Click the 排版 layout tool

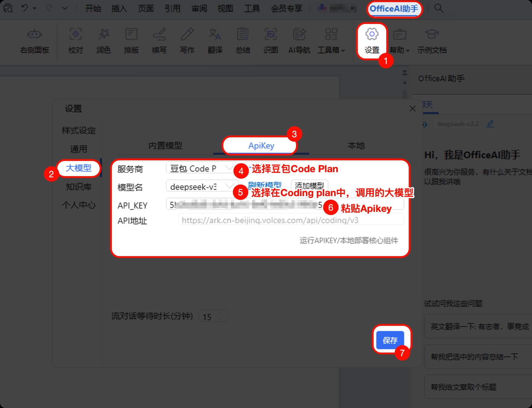pos(131,41)
